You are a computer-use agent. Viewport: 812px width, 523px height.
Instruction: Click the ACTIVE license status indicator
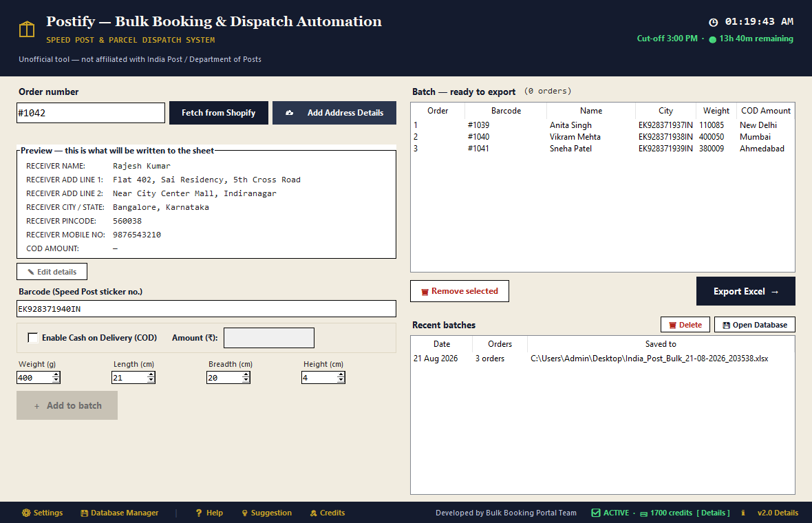pos(610,513)
